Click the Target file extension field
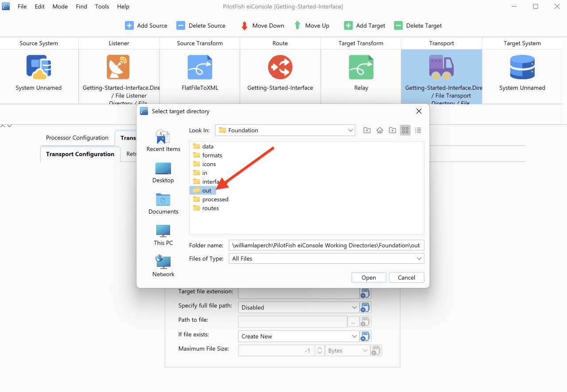 (299, 293)
